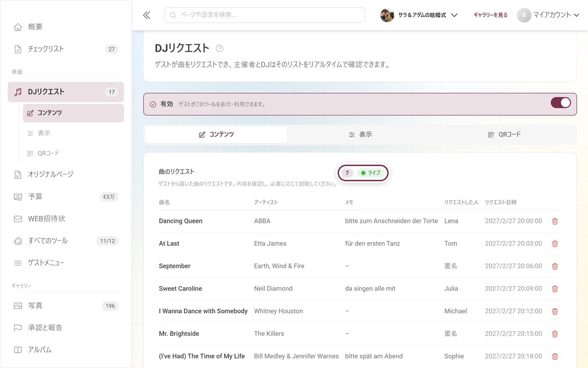588x368 pixels.
Task: Collapse sidebar with double chevron icon
Action: [147, 15]
